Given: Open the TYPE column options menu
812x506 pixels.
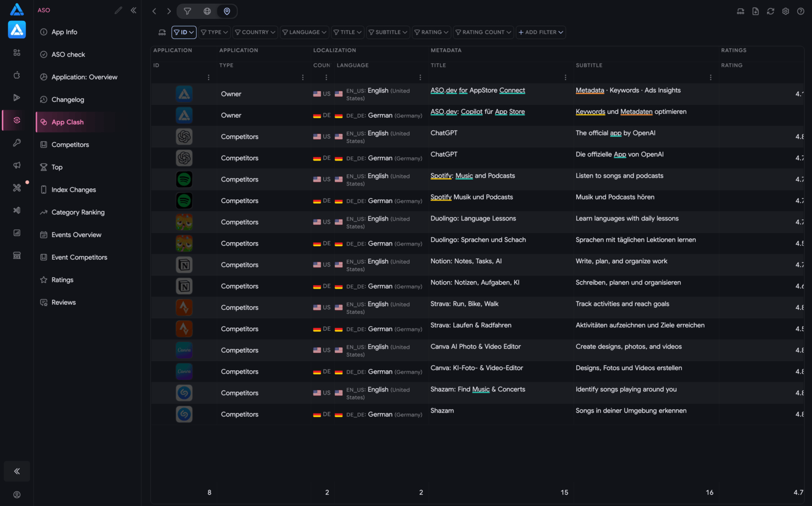Looking at the screenshot, I should click(x=303, y=78).
